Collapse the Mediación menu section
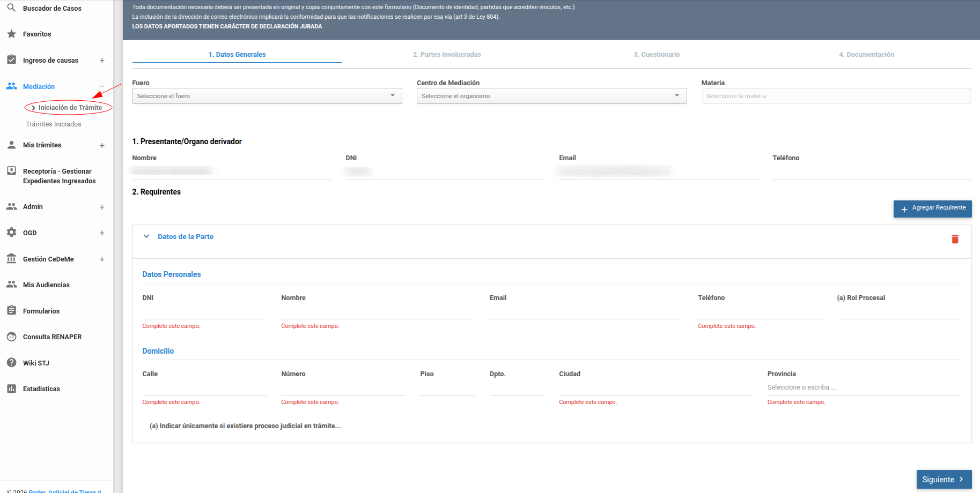Viewport: 980px width, 493px height. click(x=102, y=86)
